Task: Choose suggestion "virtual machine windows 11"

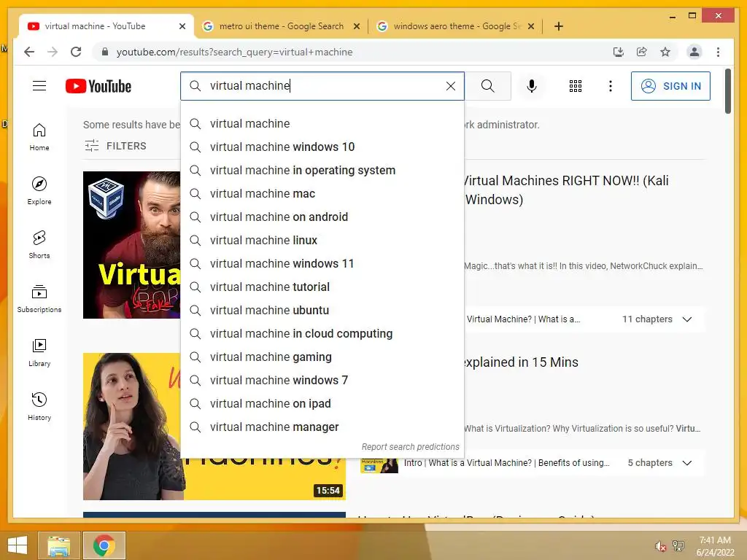Action: tap(322, 263)
